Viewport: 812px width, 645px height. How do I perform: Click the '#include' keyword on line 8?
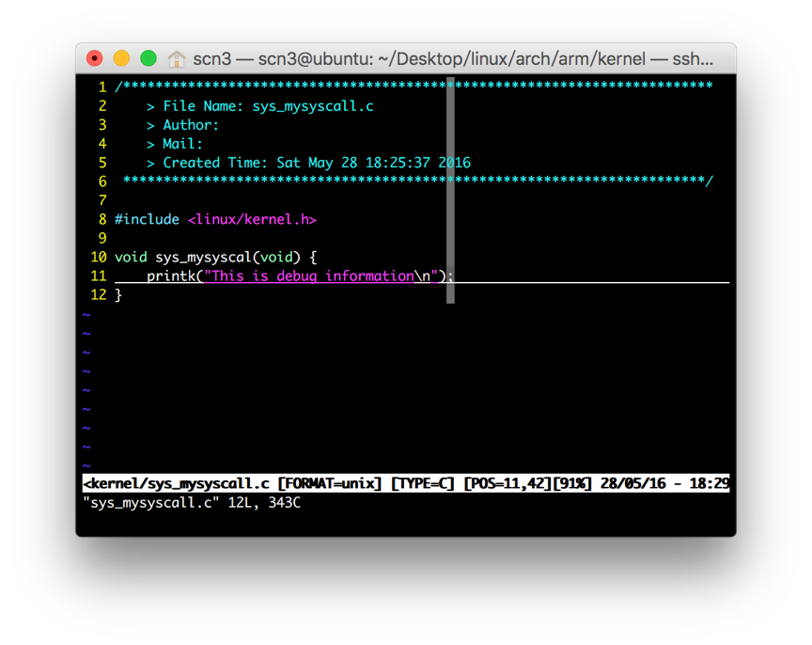tap(147, 220)
